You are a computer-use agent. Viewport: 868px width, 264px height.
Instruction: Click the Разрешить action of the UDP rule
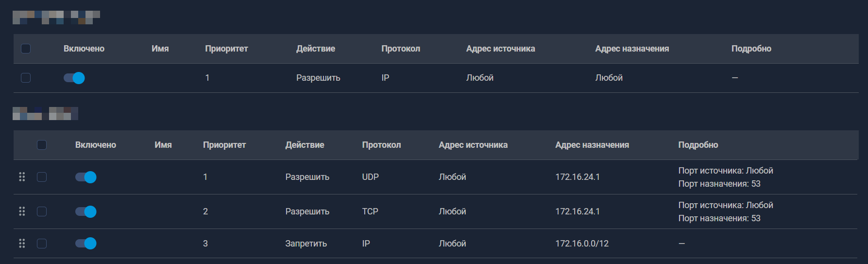click(x=307, y=177)
